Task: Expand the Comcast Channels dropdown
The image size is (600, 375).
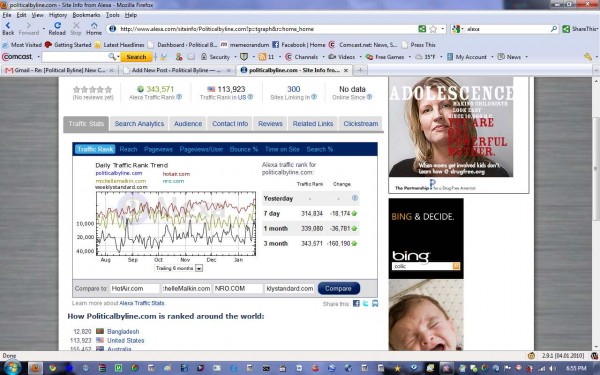Action: [323, 57]
